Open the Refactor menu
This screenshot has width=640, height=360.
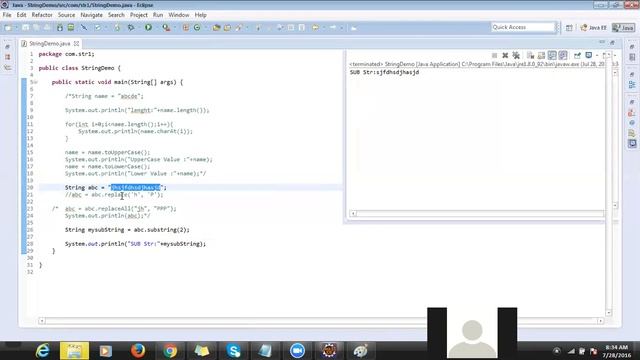(x=42, y=15)
